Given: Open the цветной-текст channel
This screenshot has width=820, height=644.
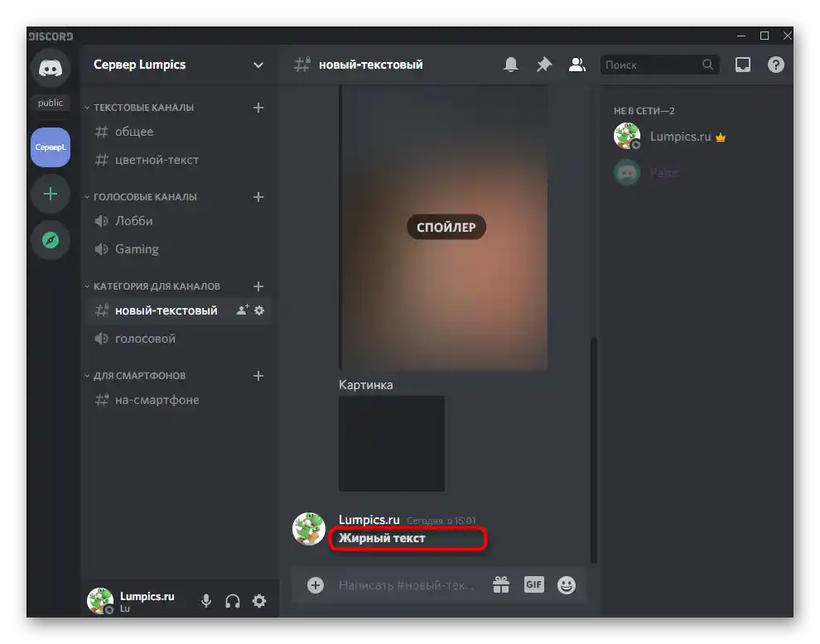Looking at the screenshot, I should click(x=179, y=160).
